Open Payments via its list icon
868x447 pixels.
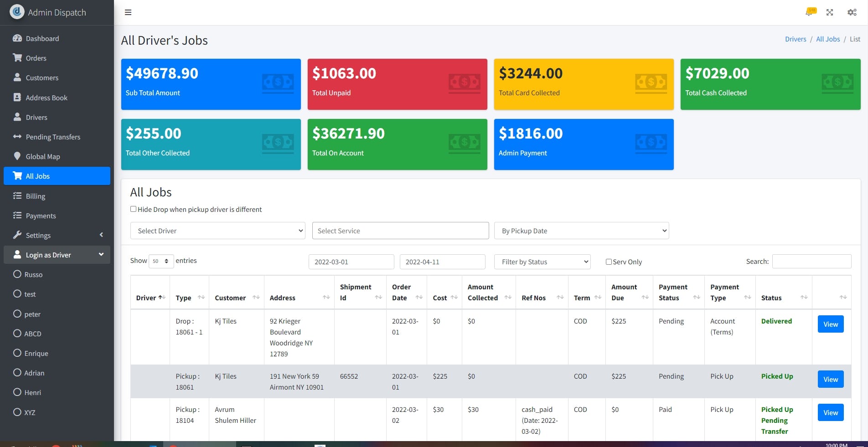[17, 216]
